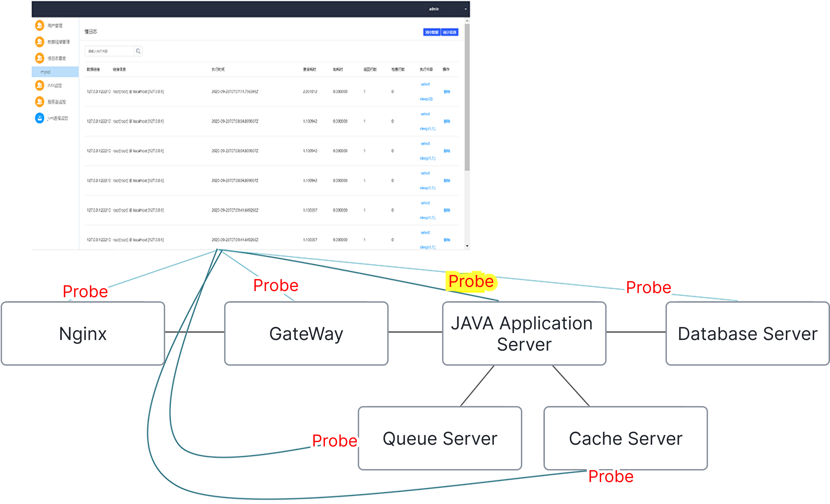
Task: Select the Nginx box
Action: 83,333
